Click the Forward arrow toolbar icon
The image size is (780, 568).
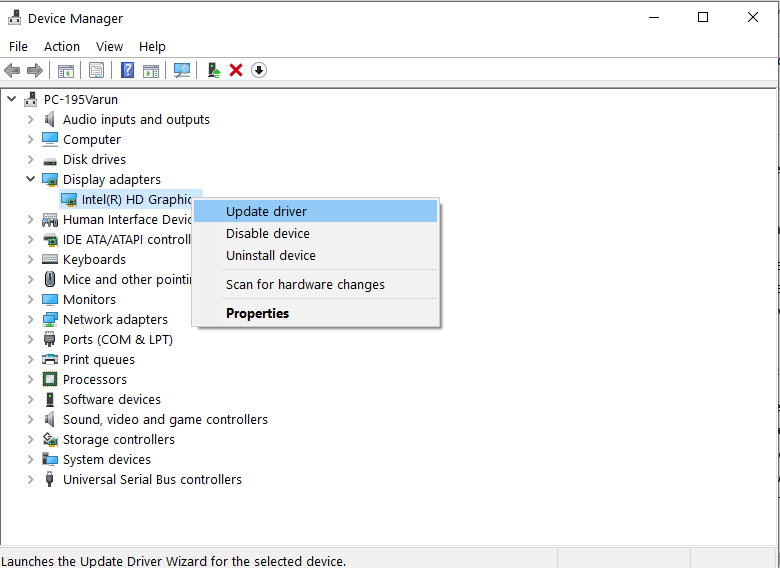34,70
